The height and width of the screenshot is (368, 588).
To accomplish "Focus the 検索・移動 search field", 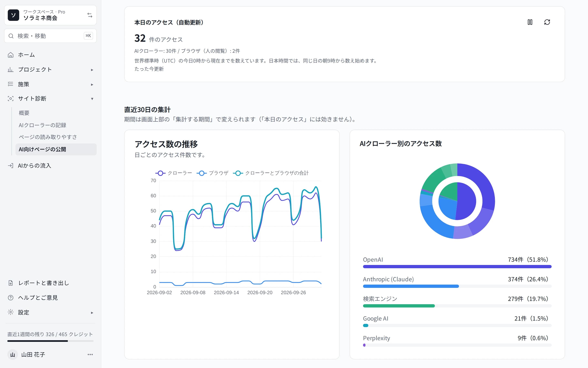I will click(x=50, y=36).
